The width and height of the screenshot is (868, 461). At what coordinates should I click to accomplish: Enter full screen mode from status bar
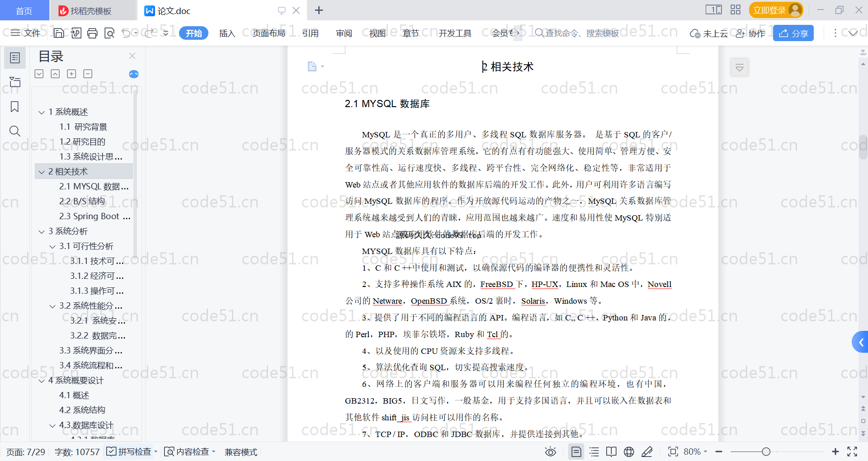852,452
